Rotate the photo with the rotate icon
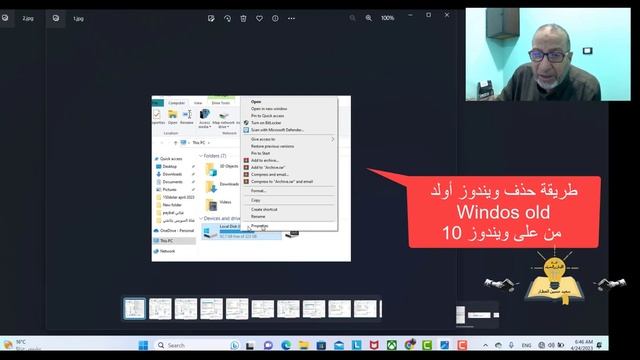 pyautogui.click(x=227, y=18)
